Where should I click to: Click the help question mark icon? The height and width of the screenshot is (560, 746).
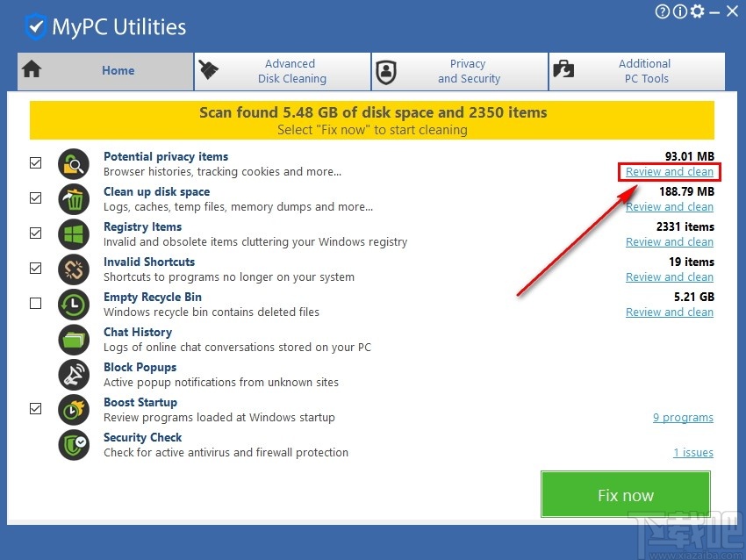(x=662, y=11)
